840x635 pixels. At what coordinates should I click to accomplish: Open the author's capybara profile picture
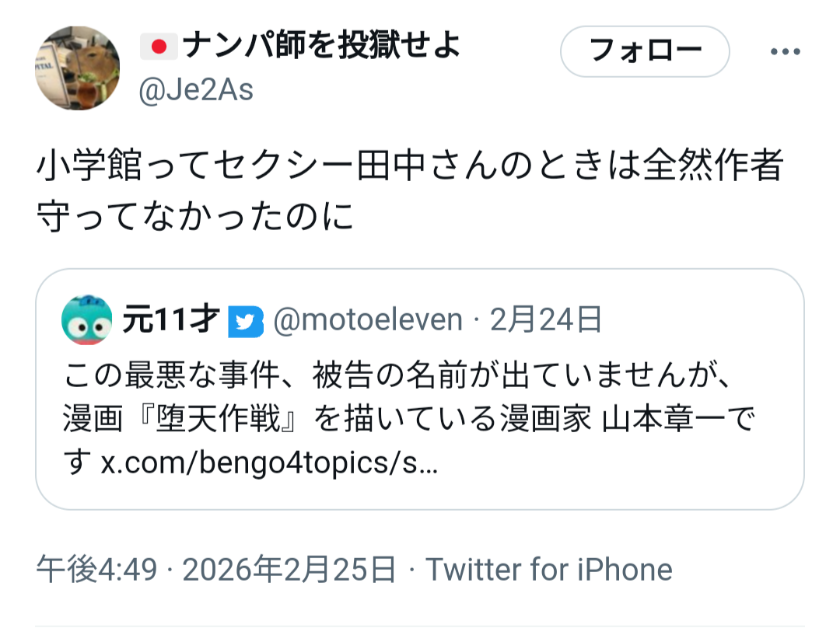(x=78, y=68)
